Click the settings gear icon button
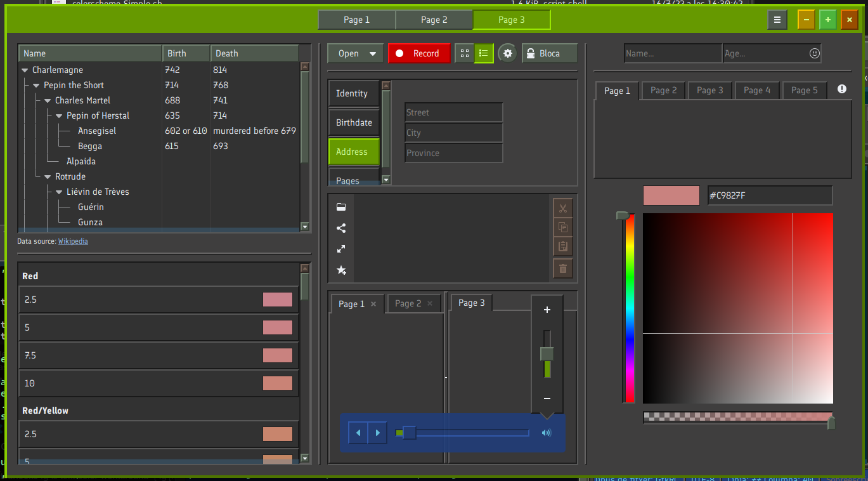868x481 pixels. (x=507, y=54)
